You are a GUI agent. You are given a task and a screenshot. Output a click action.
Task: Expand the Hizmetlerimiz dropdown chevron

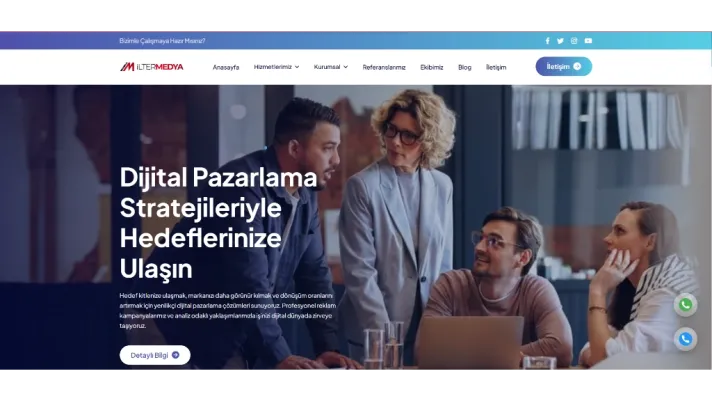[x=297, y=67]
